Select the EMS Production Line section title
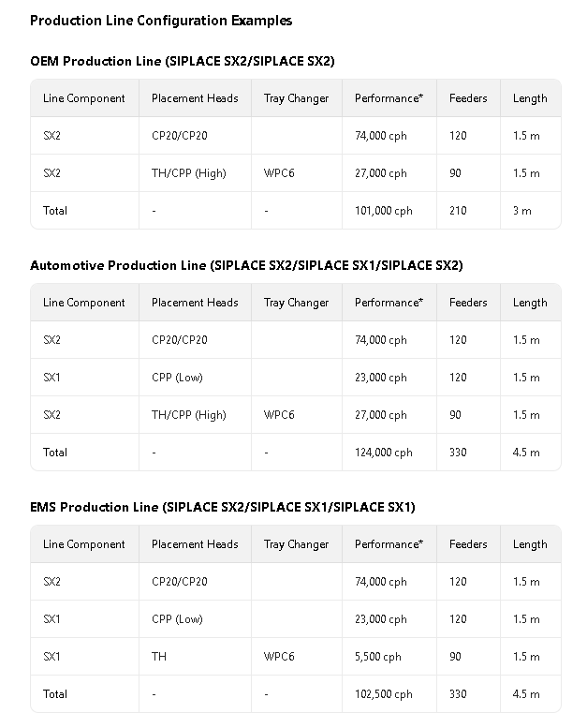Image resolution: width=587 pixels, height=728 pixels. [x=223, y=507]
